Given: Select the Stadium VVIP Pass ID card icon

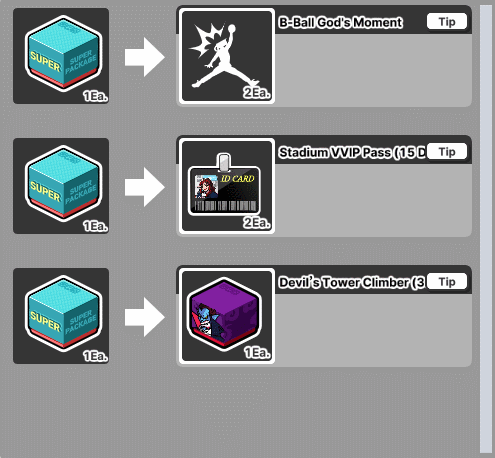Looking at the screenshot, I should 227,186.
